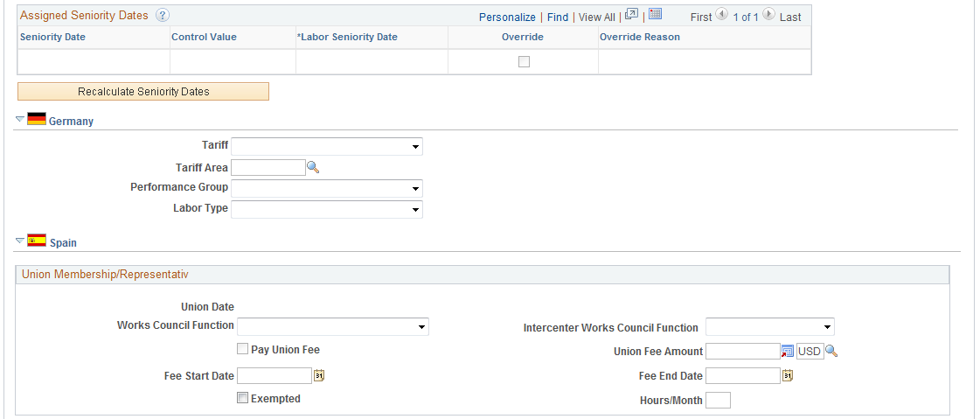The image size is (980, 419).
Task: Open Intercenter Works Council Function dropdown
Action: [x=770, y=326]
